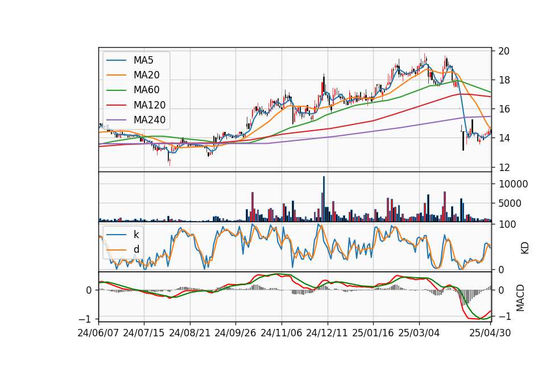
Task: Click the price axis value 16
Action: coord(504,109)
